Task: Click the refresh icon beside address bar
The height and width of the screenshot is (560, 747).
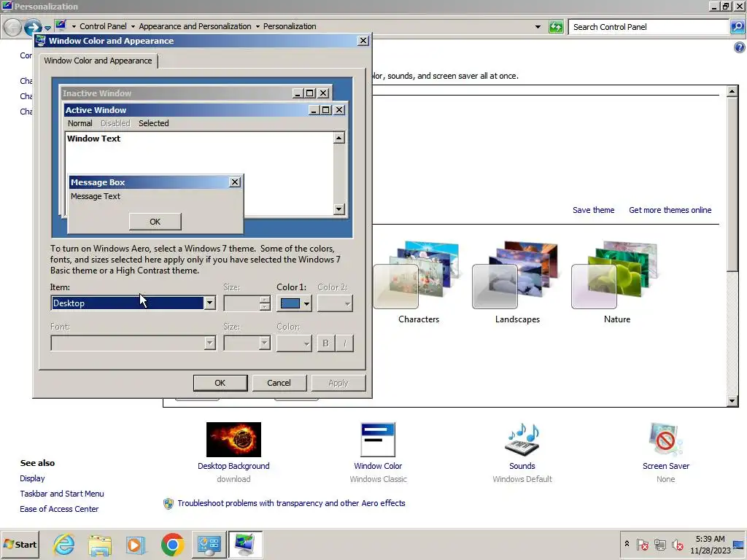Action: click(556, 27)
